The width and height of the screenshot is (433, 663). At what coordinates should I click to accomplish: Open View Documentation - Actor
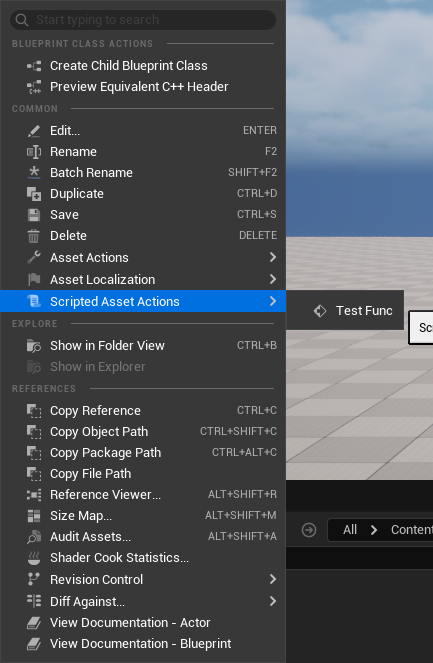(x=143, y=622)
